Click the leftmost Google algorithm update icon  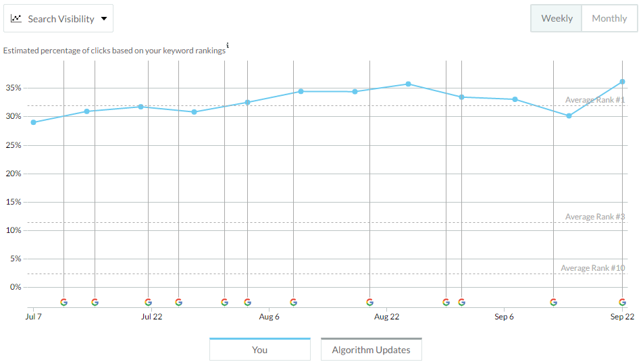coord(63,303)
